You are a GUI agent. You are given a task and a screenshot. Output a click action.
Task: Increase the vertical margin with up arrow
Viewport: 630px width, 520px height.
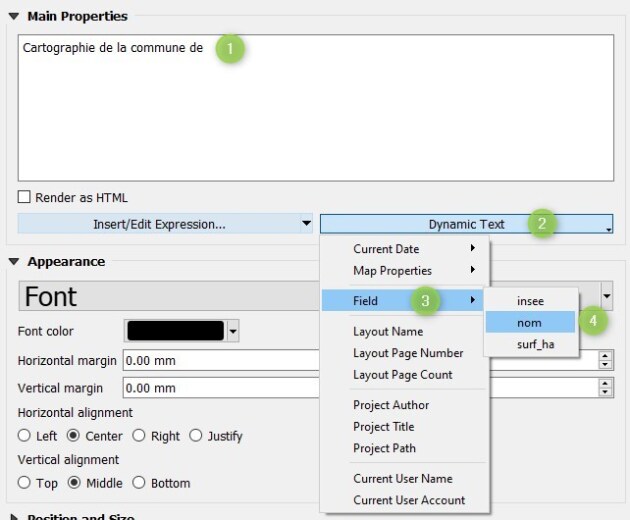coord(605,383)
